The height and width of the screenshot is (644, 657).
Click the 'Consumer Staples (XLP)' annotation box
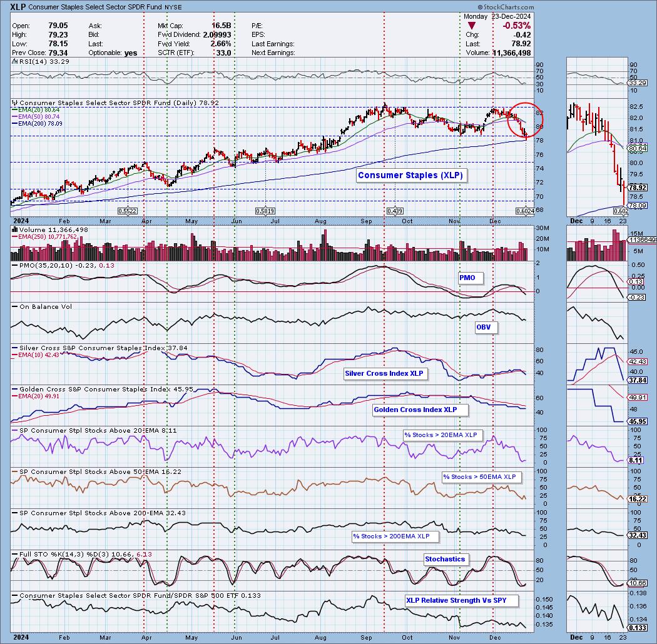tap(410, 176)
